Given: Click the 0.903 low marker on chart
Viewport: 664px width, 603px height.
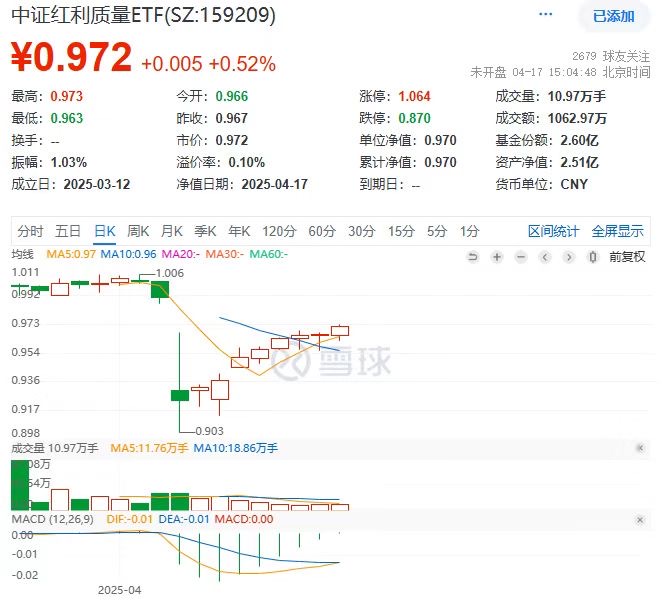Looking at the screenshot, I should (209, 431).
